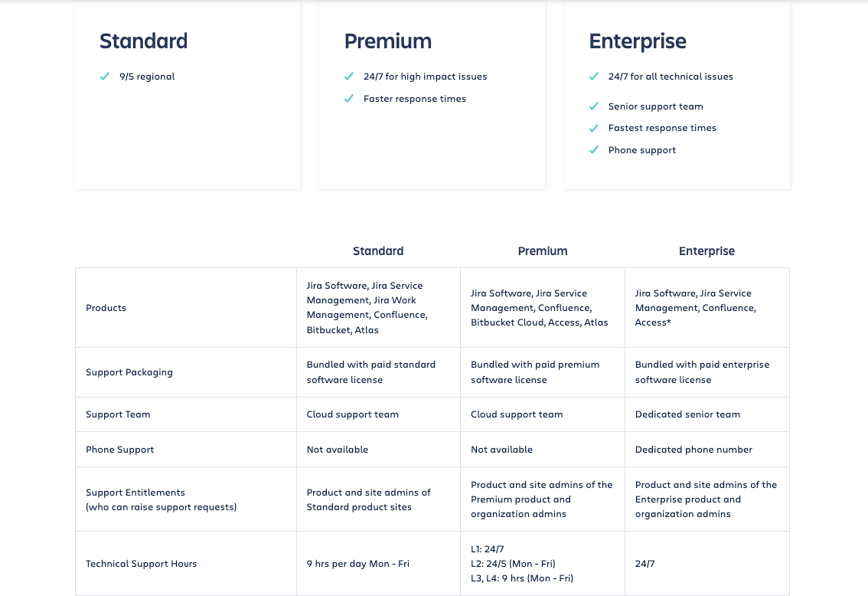Select the Enterprise plan card heading
The image size is (868, 596).
coord(637,41)
